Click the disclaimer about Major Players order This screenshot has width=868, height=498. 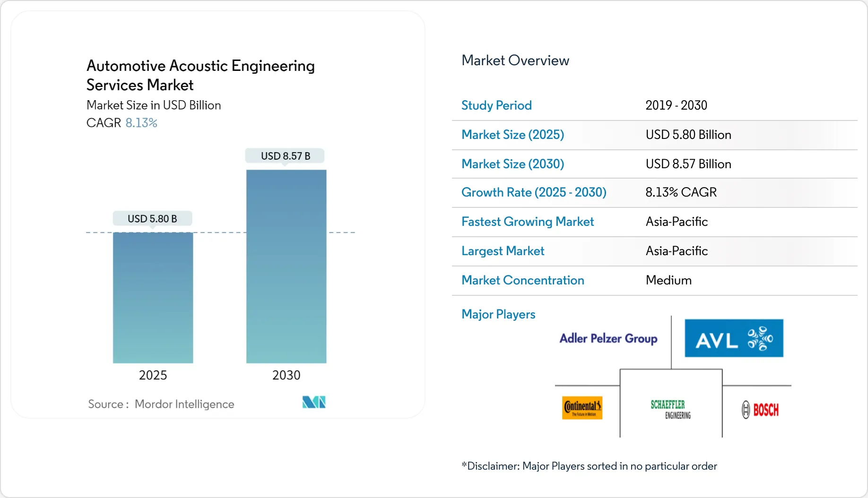[589, 466]
